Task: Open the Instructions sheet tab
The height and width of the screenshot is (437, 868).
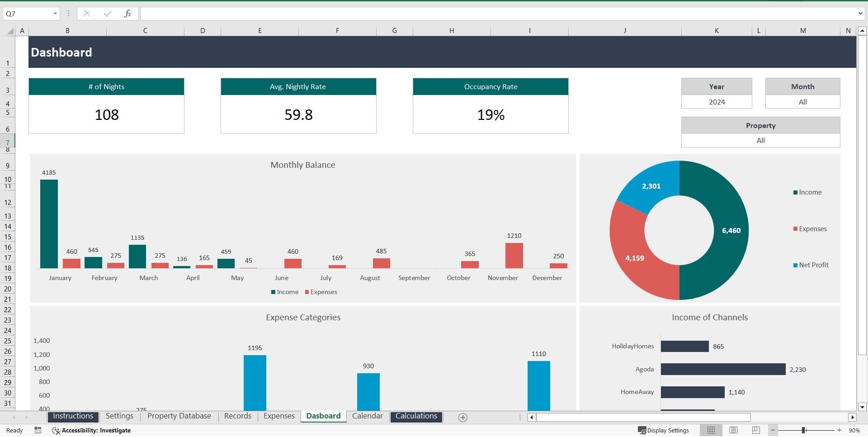Action: click(x=73, y=416)
